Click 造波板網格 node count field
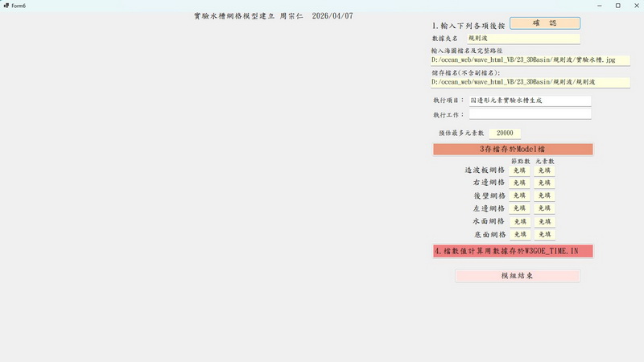Screen dimensions: 644x362 tap(519, 171)
